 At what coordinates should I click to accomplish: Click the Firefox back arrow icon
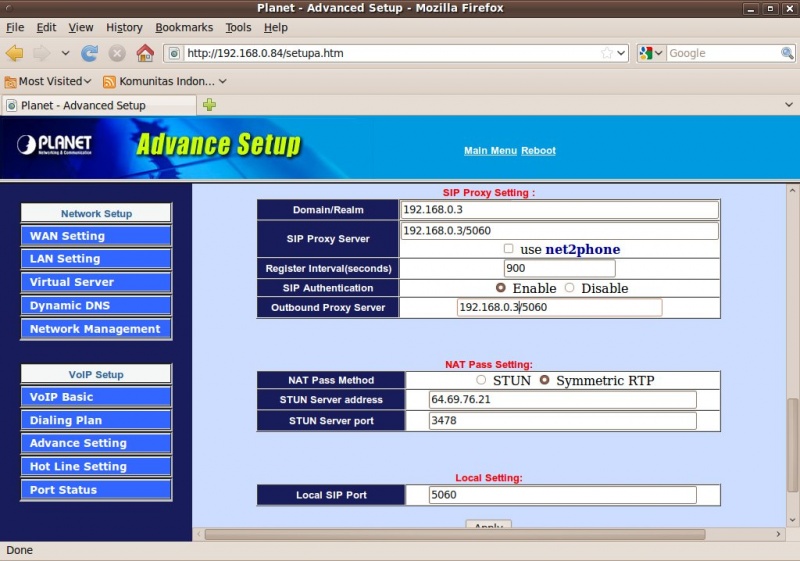[x=14, y=53]
